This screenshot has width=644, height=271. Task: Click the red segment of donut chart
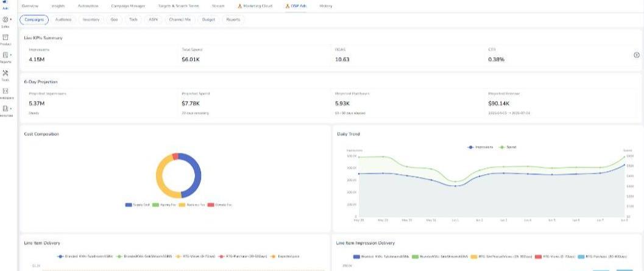[175, 157]
